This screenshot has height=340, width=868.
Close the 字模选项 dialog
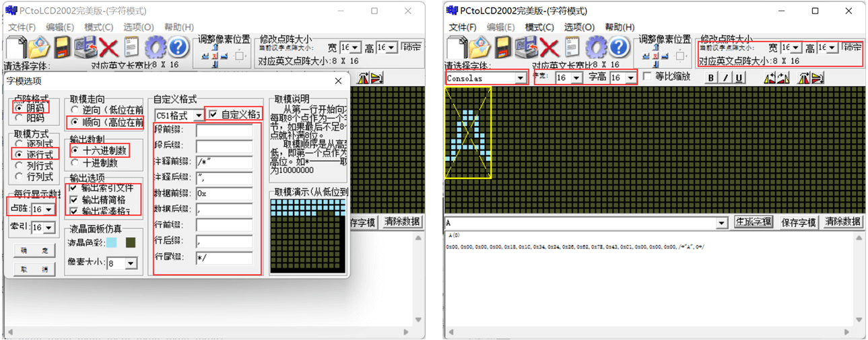[338, 81]
